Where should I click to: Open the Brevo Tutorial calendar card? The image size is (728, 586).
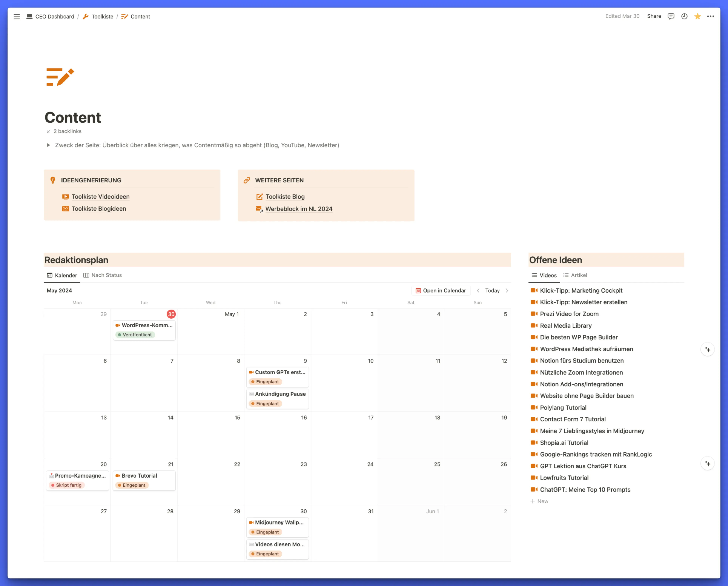144,480
